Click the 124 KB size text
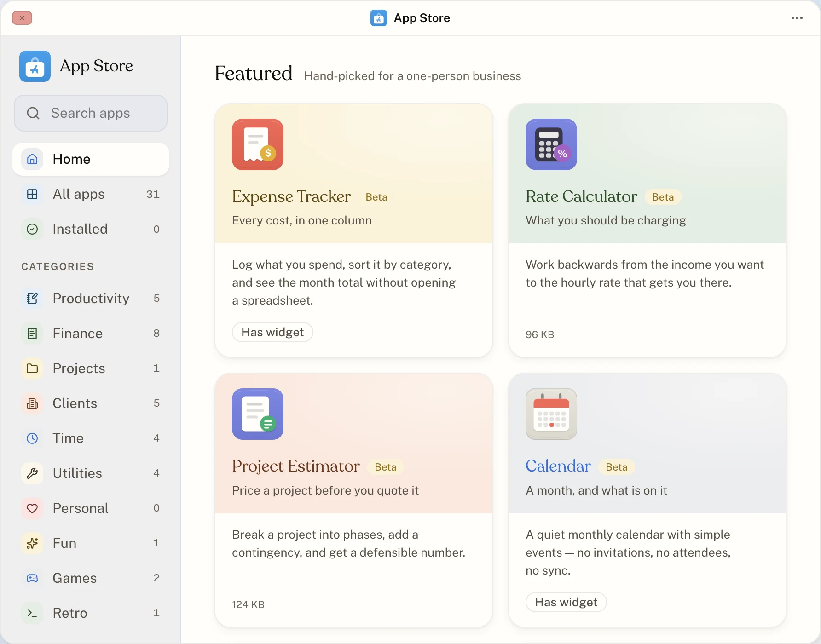Screen dimensions: 821x644 [248, 604]
